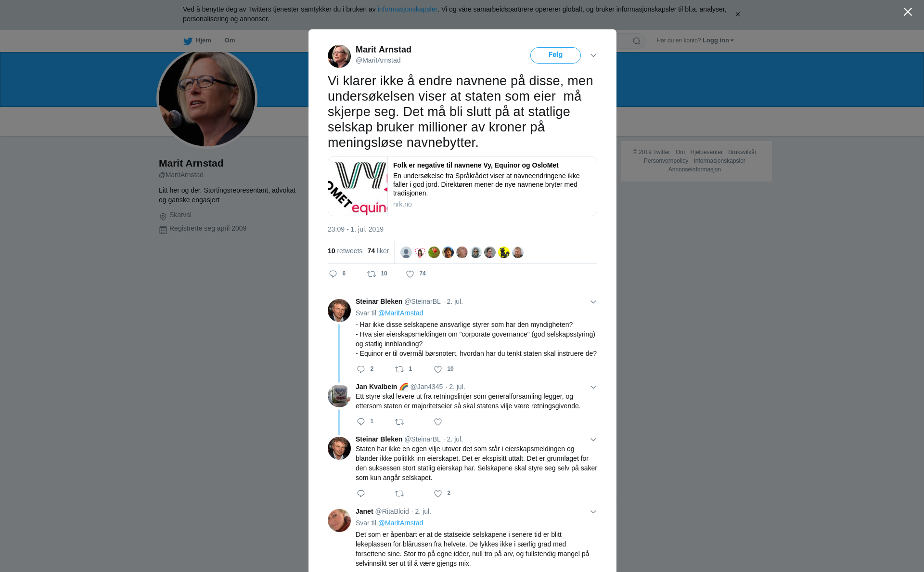Image resolution: width=924 pixels, height=572 pixels.
Task: Dismiss the cookie notice banner
Action: (x=737, y=14)
